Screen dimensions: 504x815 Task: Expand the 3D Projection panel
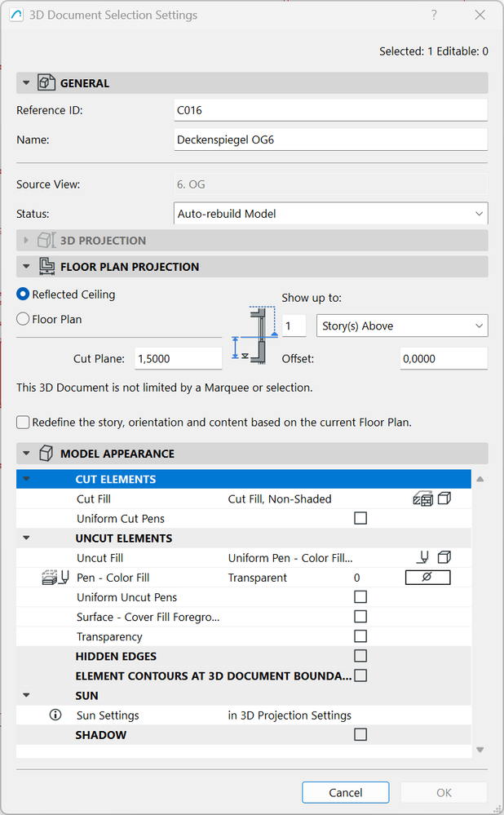pos(26,240)
